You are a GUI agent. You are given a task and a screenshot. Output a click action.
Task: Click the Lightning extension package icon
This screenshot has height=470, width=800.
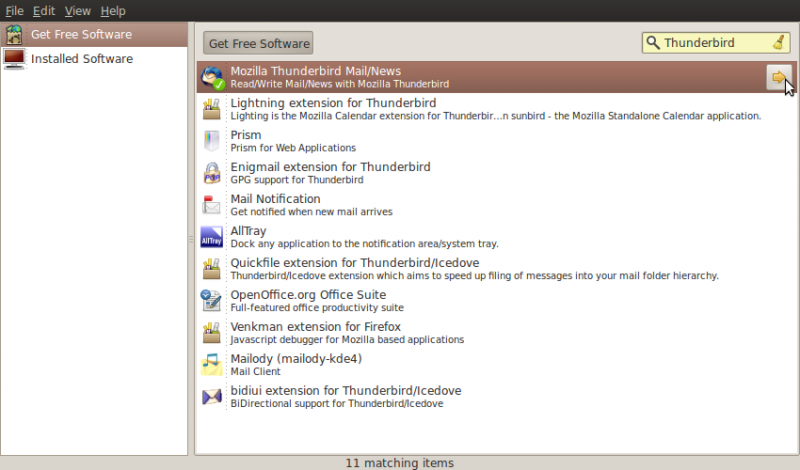click(x=211, y=109)
